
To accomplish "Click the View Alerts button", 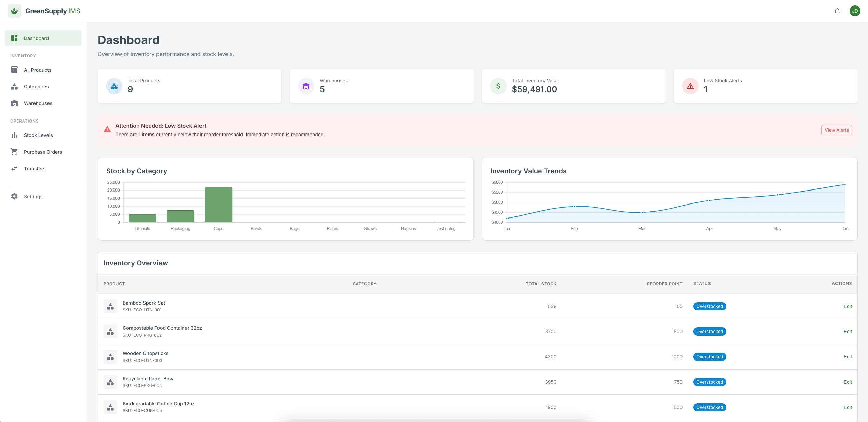I will [836, 130].
